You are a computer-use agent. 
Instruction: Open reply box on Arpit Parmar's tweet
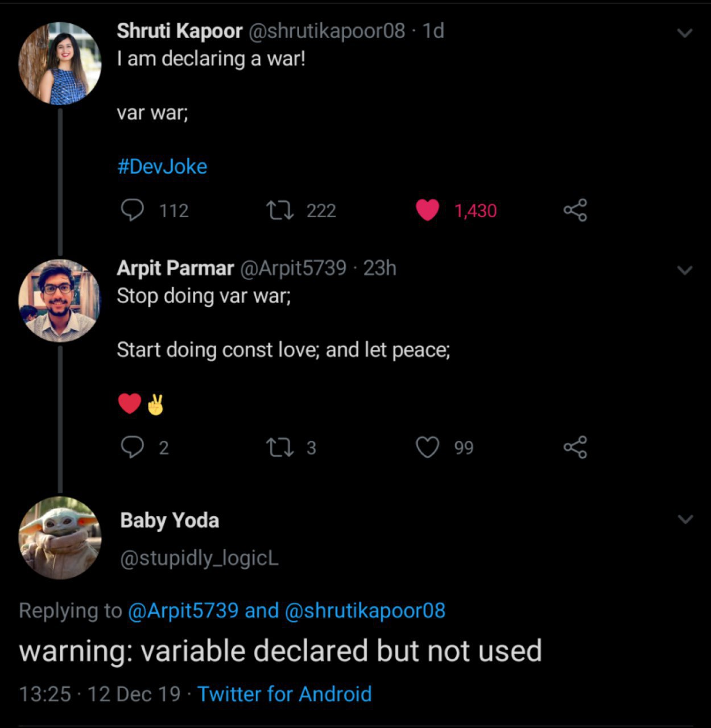point(132,447)
